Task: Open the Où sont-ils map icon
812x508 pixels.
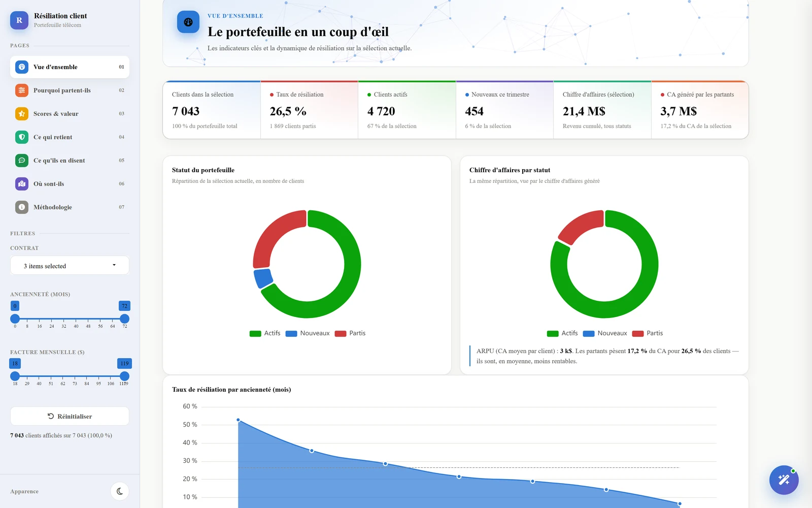Action: [x=22, y=184]
